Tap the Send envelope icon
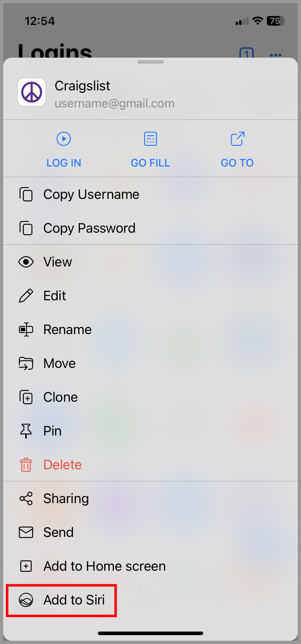 [26, 532]
